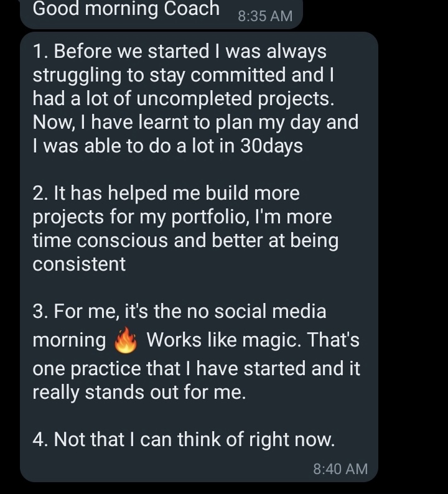The height and width of the screenshot is (494, 448).
Task: Click the 8:40 AM timestamp
Action: point(340,468)
